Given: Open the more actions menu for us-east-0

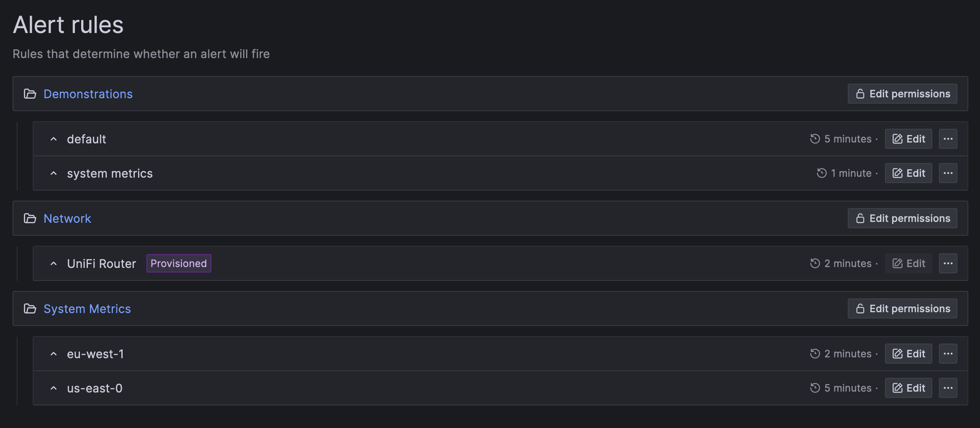Looking at the screenshot, I should tap(948, 388).
